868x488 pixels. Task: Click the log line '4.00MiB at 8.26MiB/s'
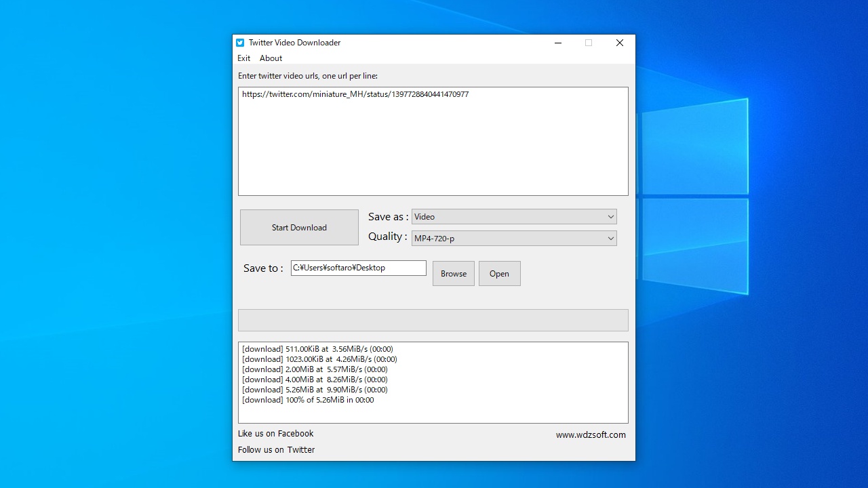coord(315,380)
